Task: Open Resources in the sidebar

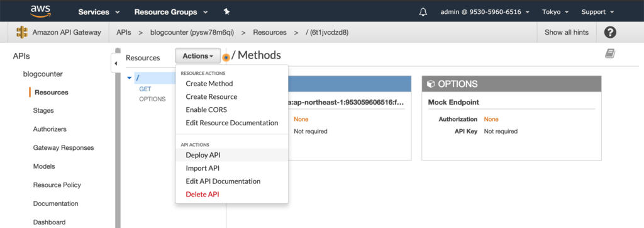Action: click(52, 92)
